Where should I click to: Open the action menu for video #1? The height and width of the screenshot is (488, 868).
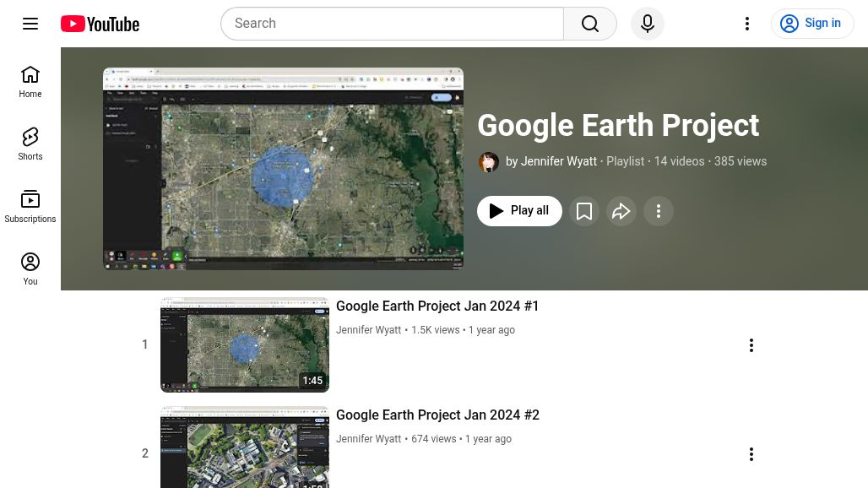[x=751, y=344]
